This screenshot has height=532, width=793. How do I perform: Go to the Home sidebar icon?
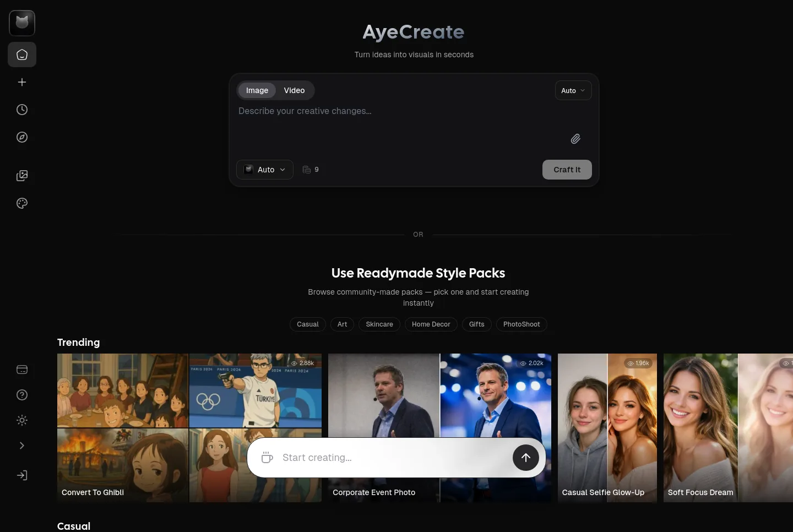pyautogui.click(x=22, y=55)
